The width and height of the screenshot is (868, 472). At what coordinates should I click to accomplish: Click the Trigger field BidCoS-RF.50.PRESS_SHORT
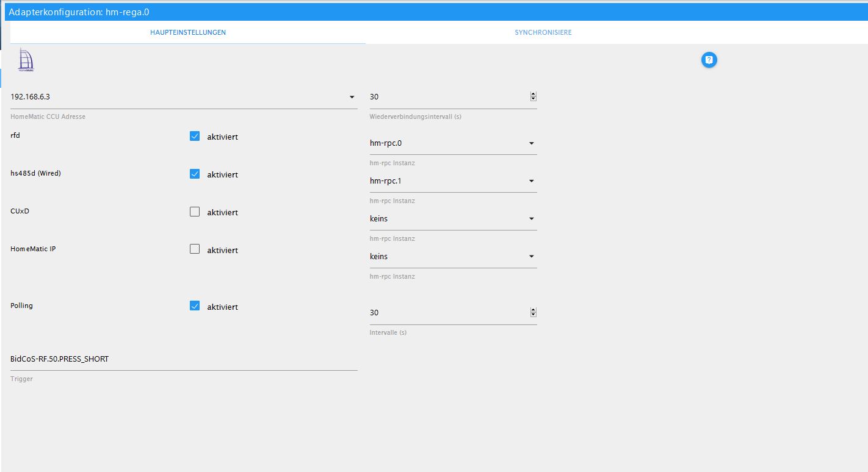tap(184, 359)
